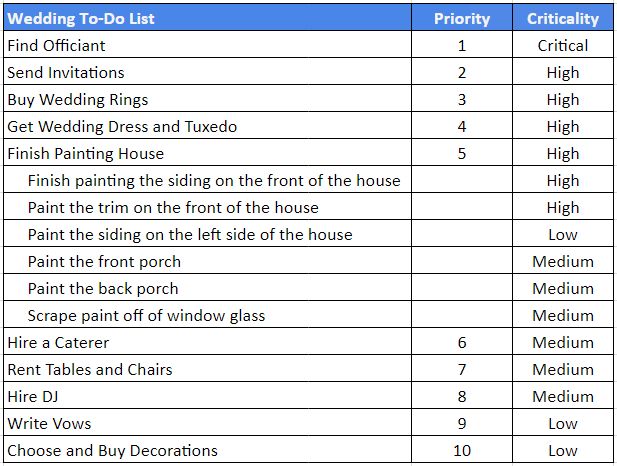Click the Criticality column header
Image resolution: width=617 pixels, height=466 pixels.
click(563, 18)
